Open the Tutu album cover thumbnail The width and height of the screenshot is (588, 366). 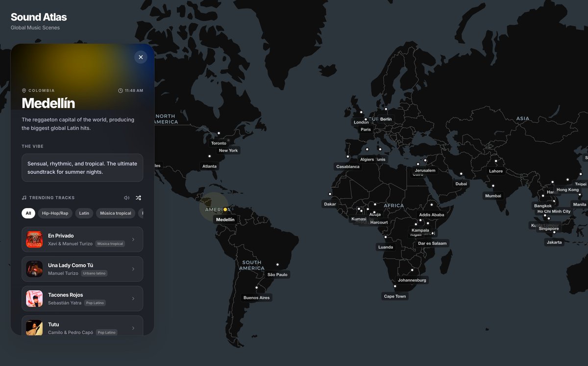point(34,328)
